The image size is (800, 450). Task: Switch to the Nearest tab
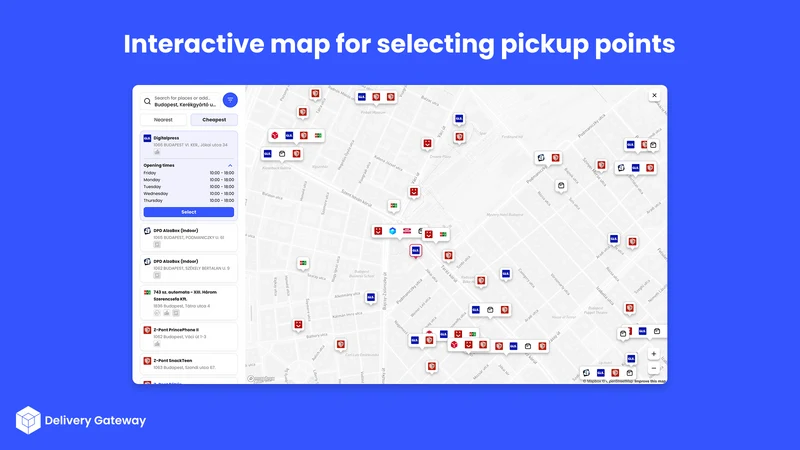pyautogui.click(x=163, y=120)
